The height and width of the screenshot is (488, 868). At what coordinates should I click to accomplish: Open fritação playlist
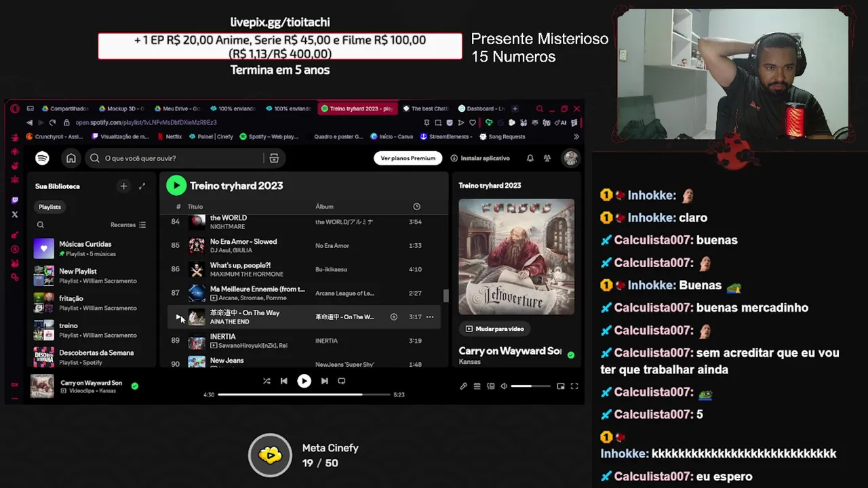coord(92,302)
